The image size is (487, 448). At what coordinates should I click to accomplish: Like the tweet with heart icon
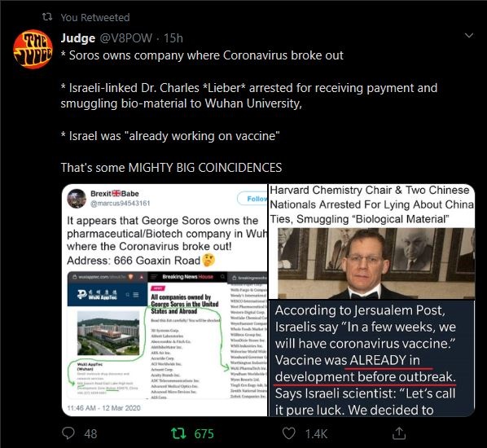(x=288, y=433)
